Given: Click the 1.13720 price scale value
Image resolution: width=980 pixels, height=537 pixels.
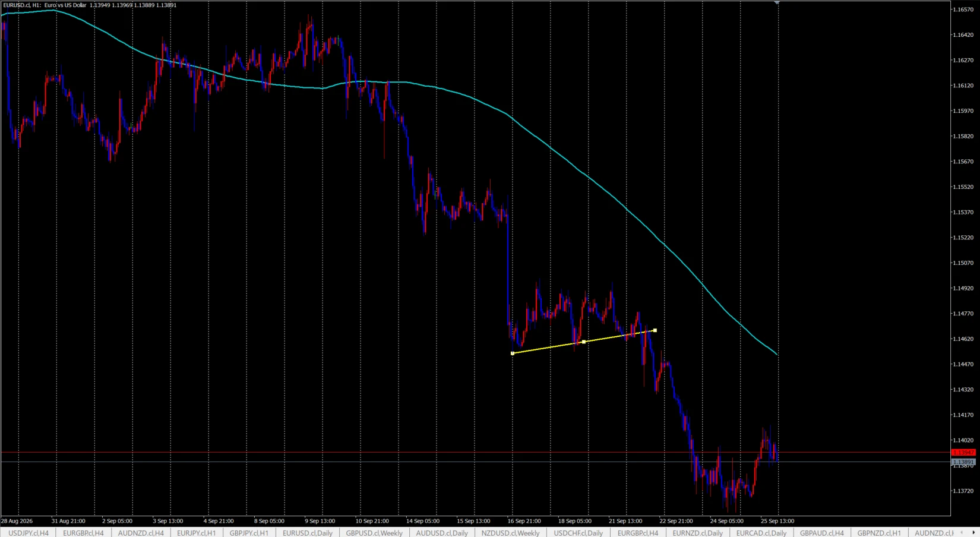Looking at the screenshot, I should (963, 491).
